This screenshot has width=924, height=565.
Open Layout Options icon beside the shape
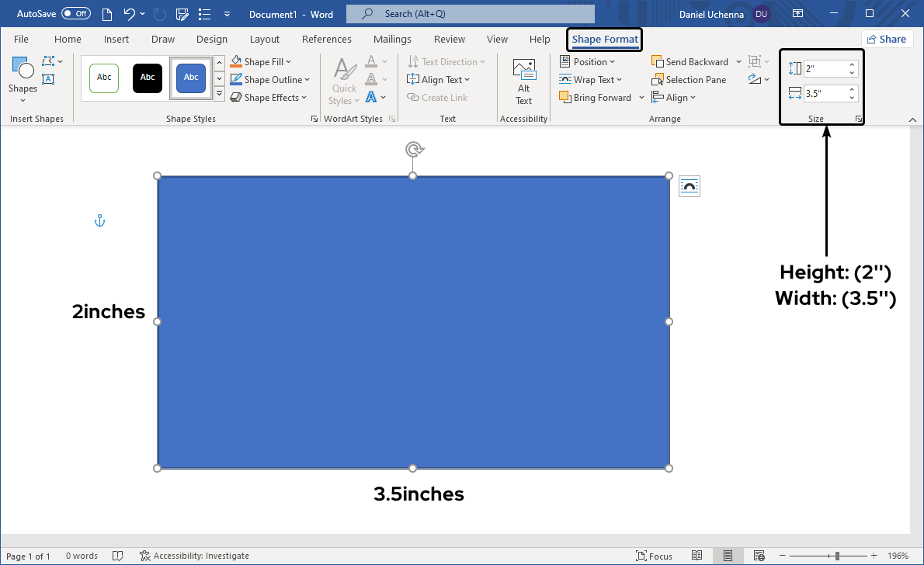pos(689,186)
